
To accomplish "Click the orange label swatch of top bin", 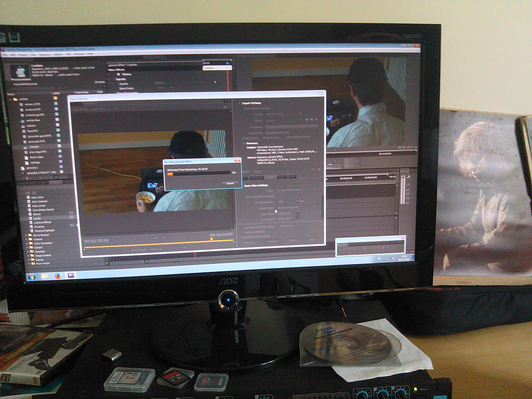I will tap(56, 98).
